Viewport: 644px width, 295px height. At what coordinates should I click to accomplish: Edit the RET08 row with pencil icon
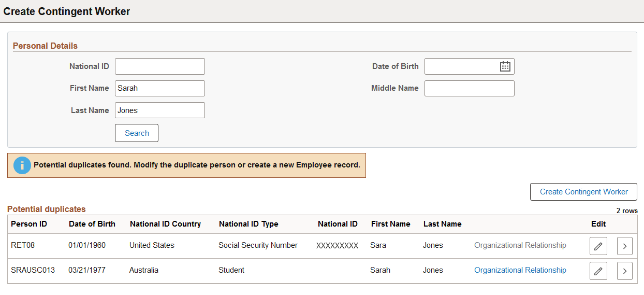coord(598,246)
